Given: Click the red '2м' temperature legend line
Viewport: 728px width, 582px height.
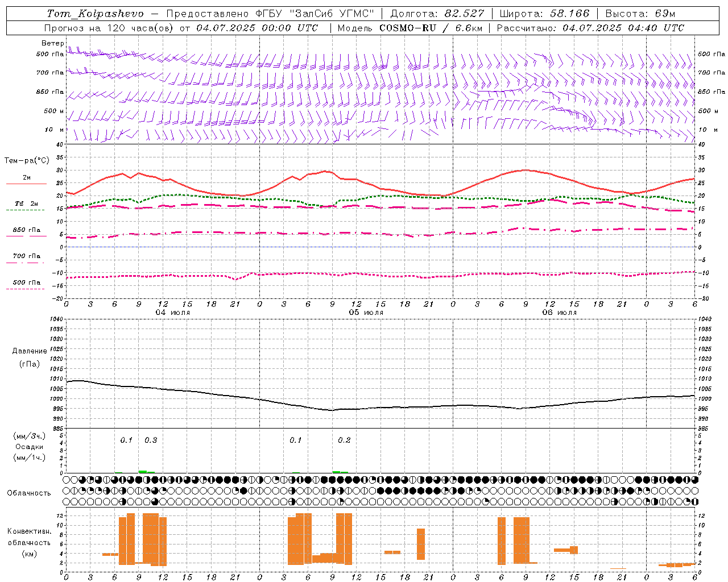Looking at the screenshot, I should click(26, 184).
